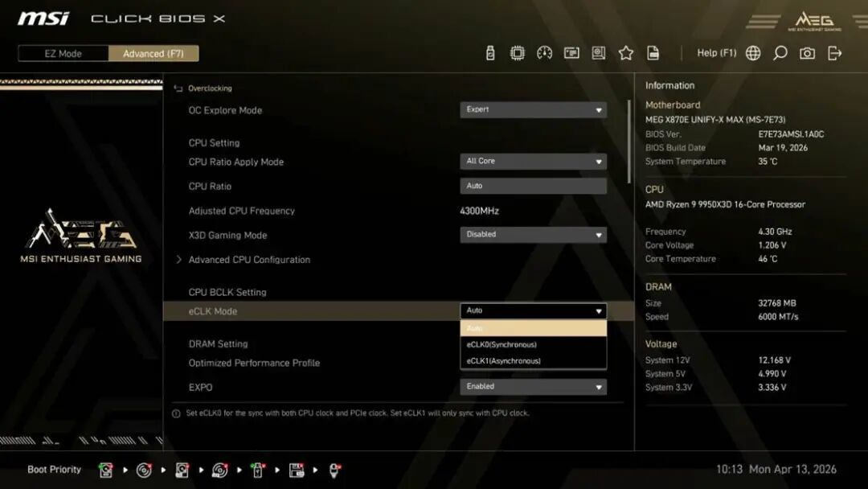Take a screenshot with camera icon
The width and height of the screenshot is (868, 489).
[x=807, y=53]
